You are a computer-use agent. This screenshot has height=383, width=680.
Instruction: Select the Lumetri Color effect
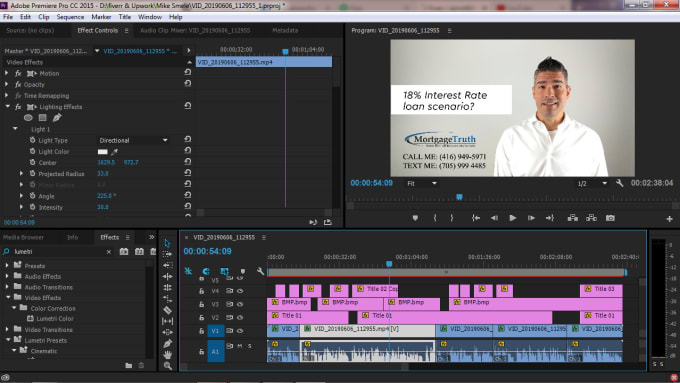pyautogui.click(x=55, y=318)
